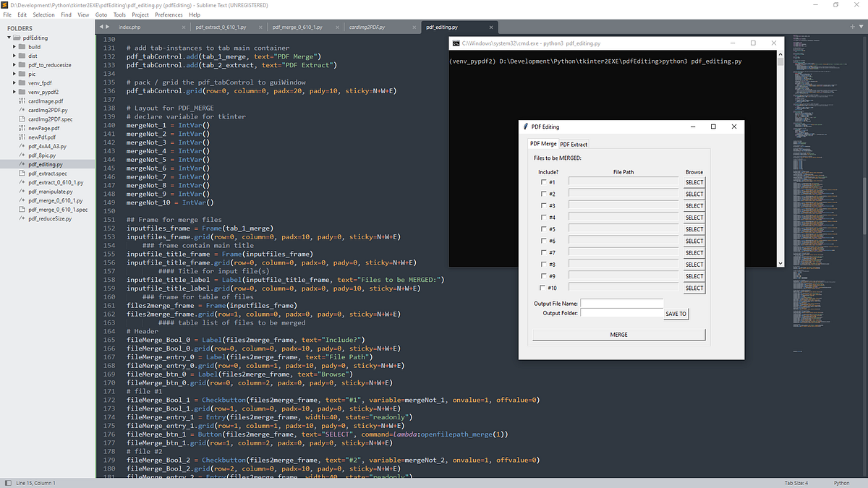Screen dimensions: 868x488
Task: Collapse the pdfEditing root folder arrow
Action: point(8,38)
